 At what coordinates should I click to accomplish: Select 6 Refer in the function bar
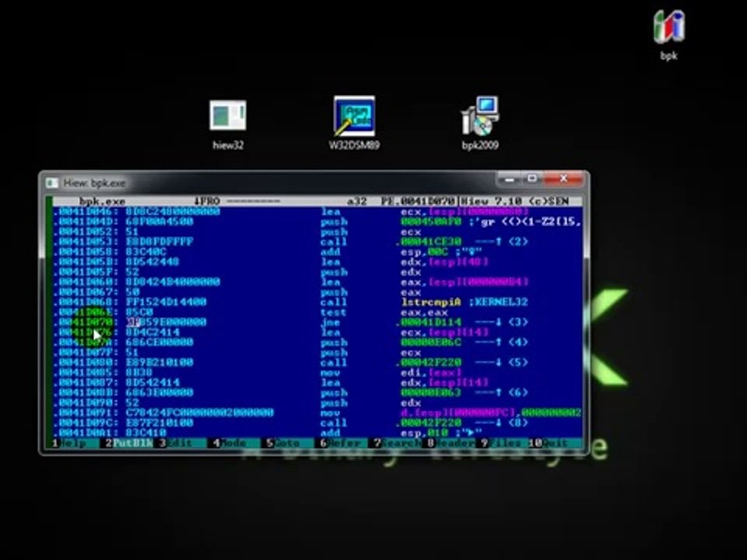[340, 443]
